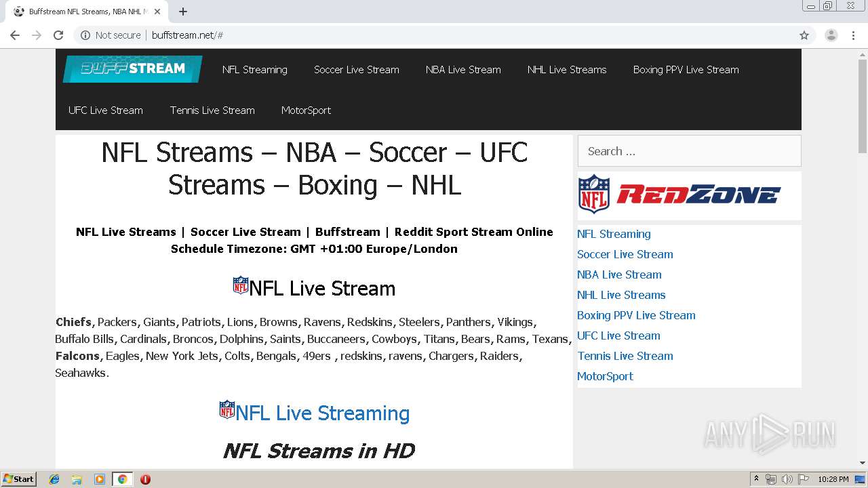Open NBA Live Stream in the top navigation
This screenshot has width=868, height=488.
(463, 69)
